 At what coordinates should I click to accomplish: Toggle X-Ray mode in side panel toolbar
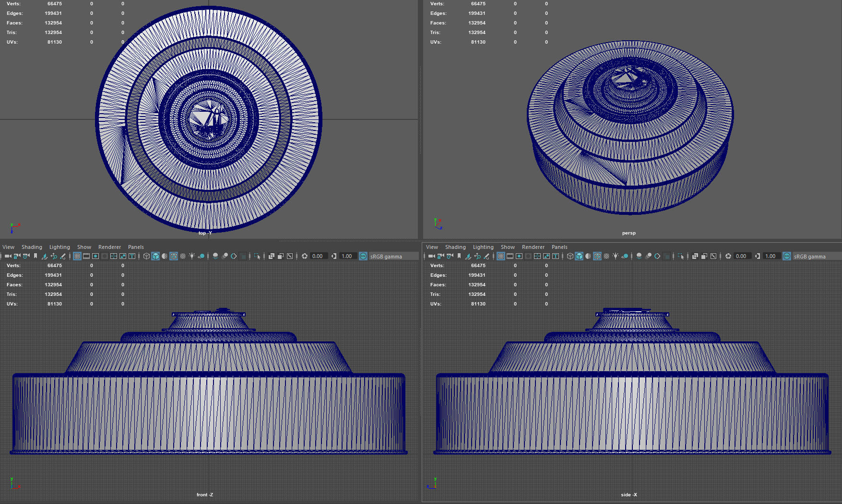coord(695,256)
